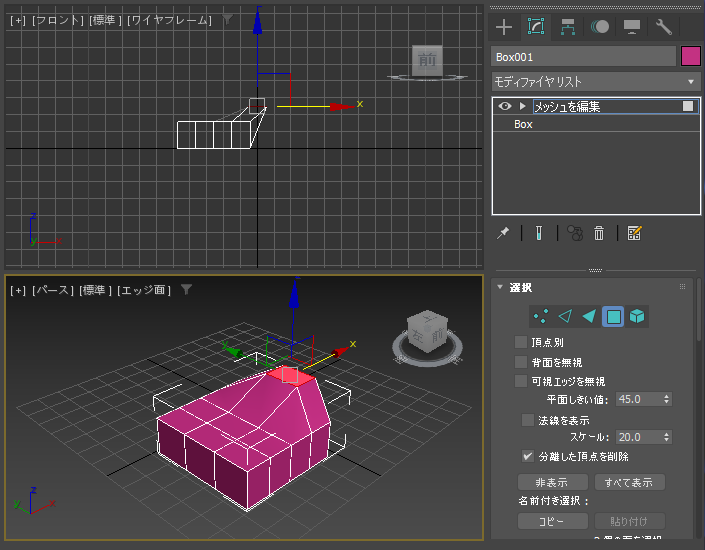Select Face sub-object level icon
The height and width of the screenshot is (550, 705).
(x=589, y=316)
